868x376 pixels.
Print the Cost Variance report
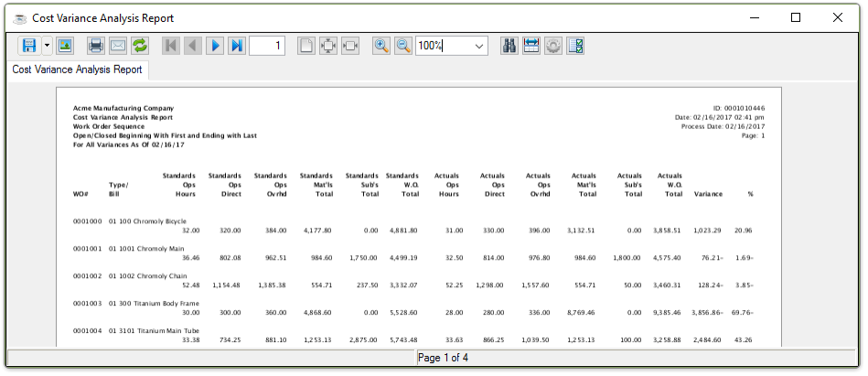coord(95,45)
